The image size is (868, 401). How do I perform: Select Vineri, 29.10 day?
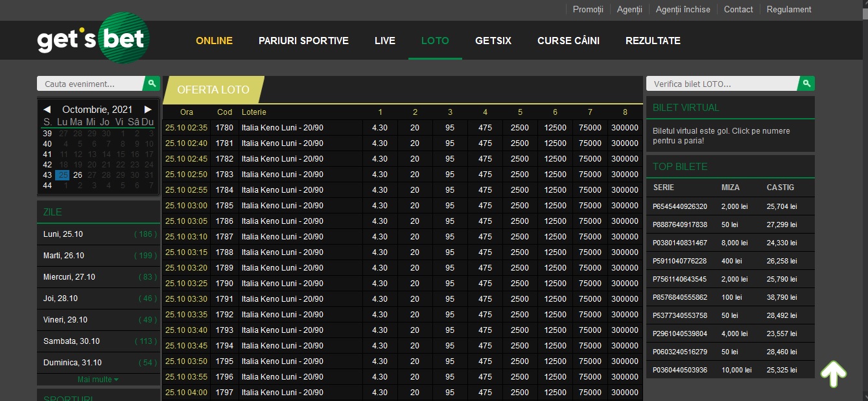(99, 320)
